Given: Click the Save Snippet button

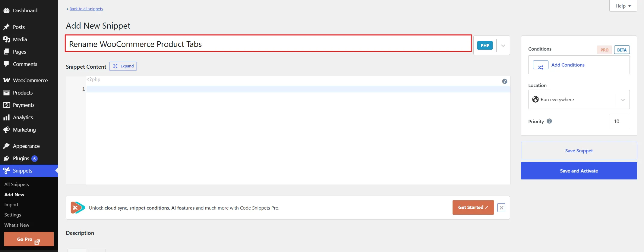Looking at the screenshot, I should click(579, 151).
